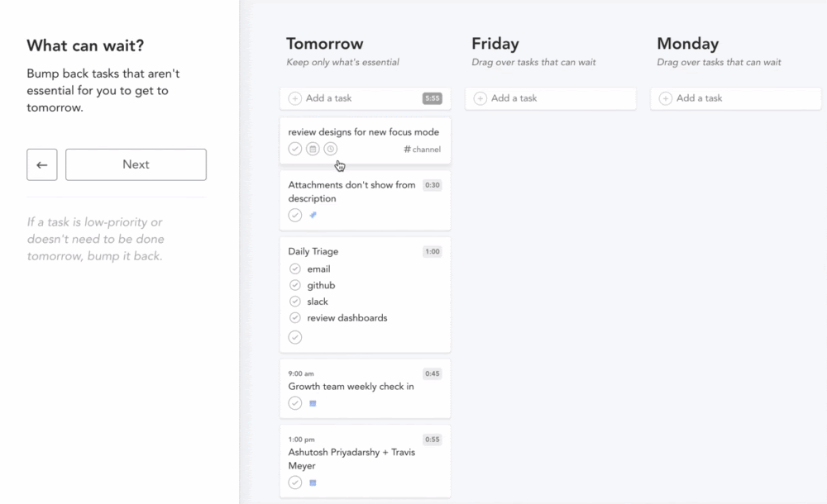Complete the Daily Triage task with its bottom checkmark
Screen dimensions: 827x504
click(x=295, y=337)
